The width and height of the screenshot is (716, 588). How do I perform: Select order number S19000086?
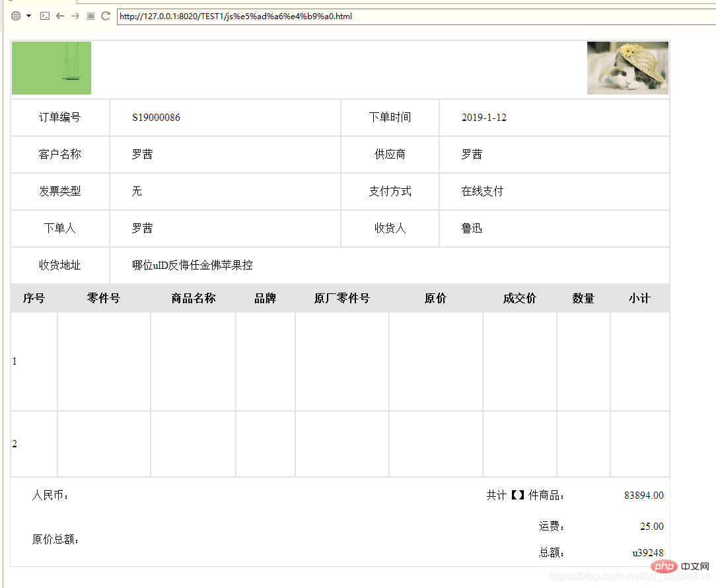pos(156,118)
